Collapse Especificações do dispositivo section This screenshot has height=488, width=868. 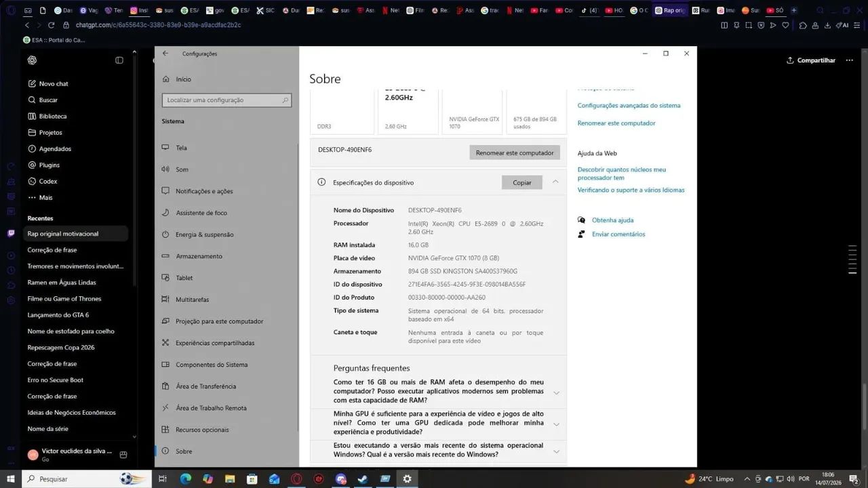555,182
